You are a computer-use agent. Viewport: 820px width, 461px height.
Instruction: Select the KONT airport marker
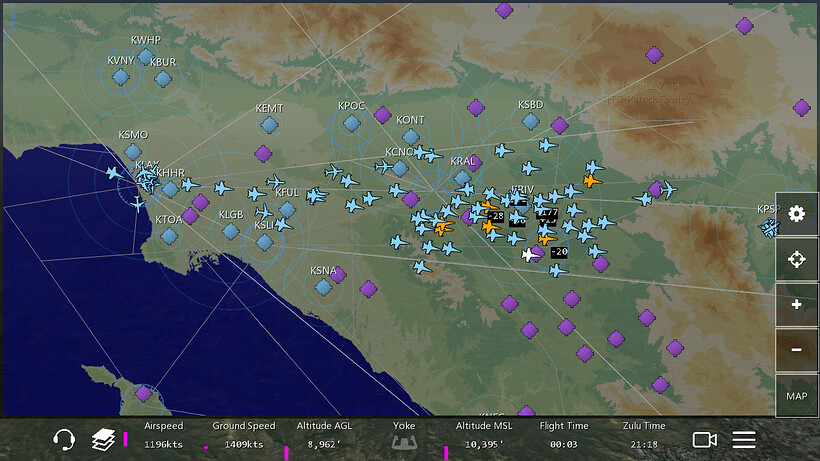(411, 137)
